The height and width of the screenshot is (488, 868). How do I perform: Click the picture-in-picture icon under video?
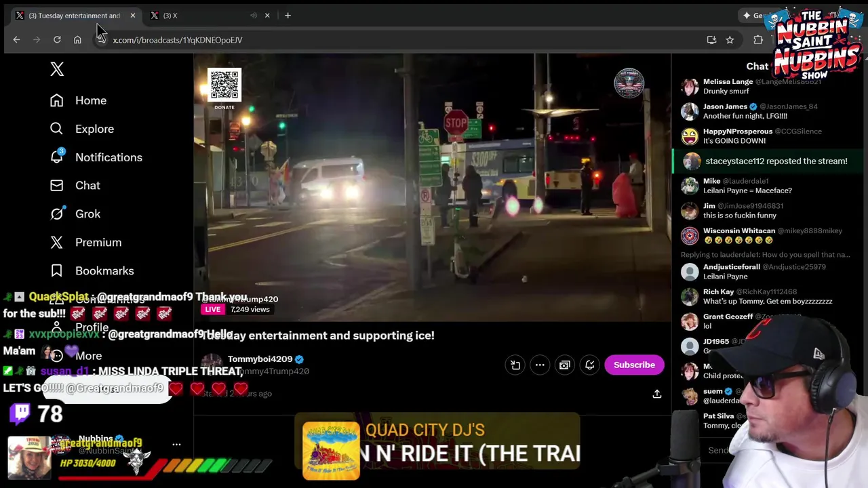[x=564, y=365]
